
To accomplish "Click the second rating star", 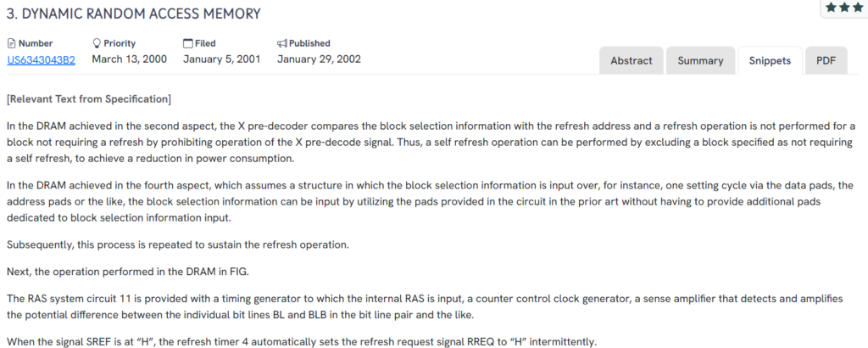I will (844, 8).
